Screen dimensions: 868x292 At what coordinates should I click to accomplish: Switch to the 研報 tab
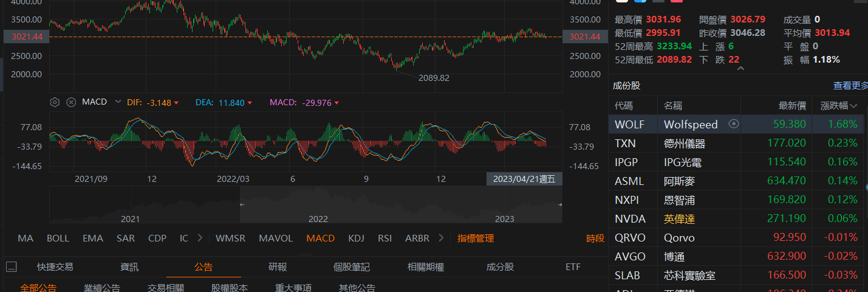pos(278,266)
